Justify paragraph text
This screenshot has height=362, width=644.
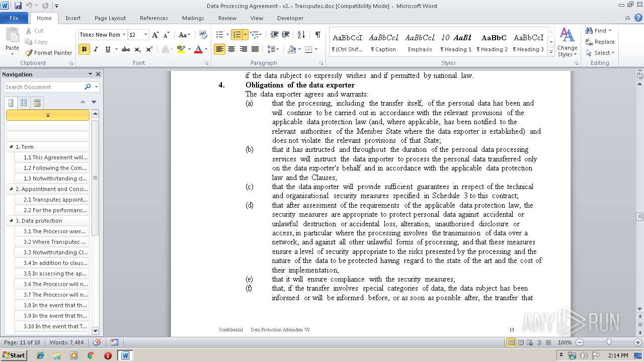point(255,49)
